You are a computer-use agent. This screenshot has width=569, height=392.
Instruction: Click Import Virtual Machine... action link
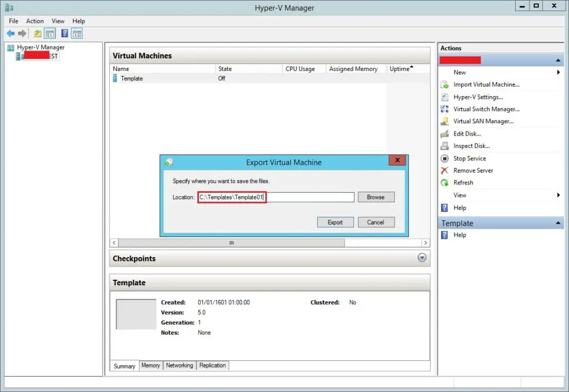tap(486, 84)
